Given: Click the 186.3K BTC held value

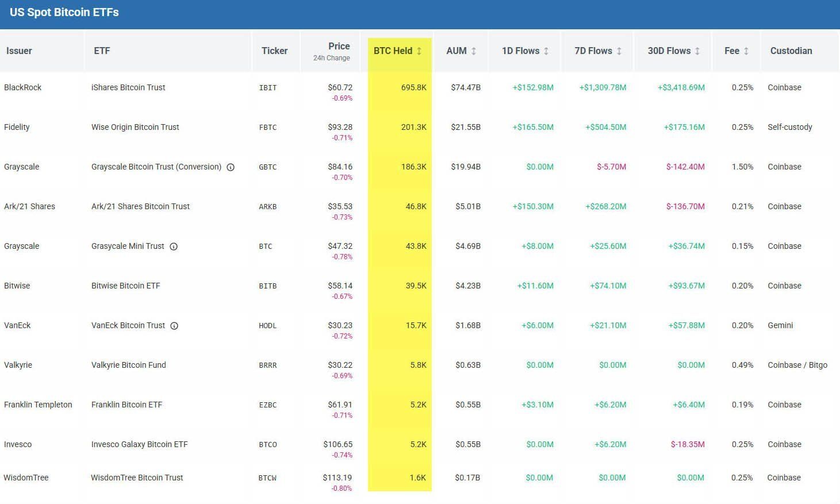Looking at the screenshot, I should [414, 167].
